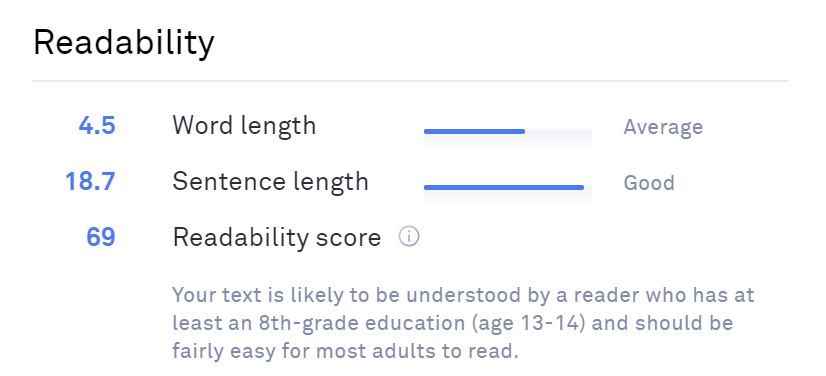This screenshot has height=376, width=826.
Task: Click the Word length progress bar
Action: point(508,131)
